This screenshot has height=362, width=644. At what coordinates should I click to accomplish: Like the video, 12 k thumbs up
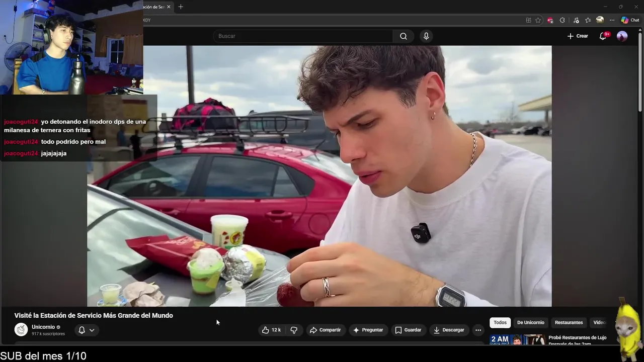(x=271, y=330)
